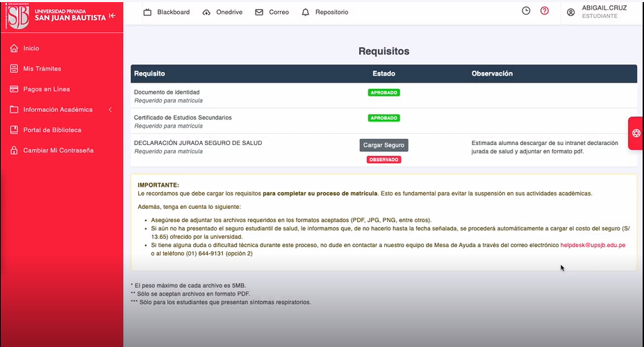Open Mis Trámites menu item
The height and width of the screenshot is (347, 644).
click(42, 69)
